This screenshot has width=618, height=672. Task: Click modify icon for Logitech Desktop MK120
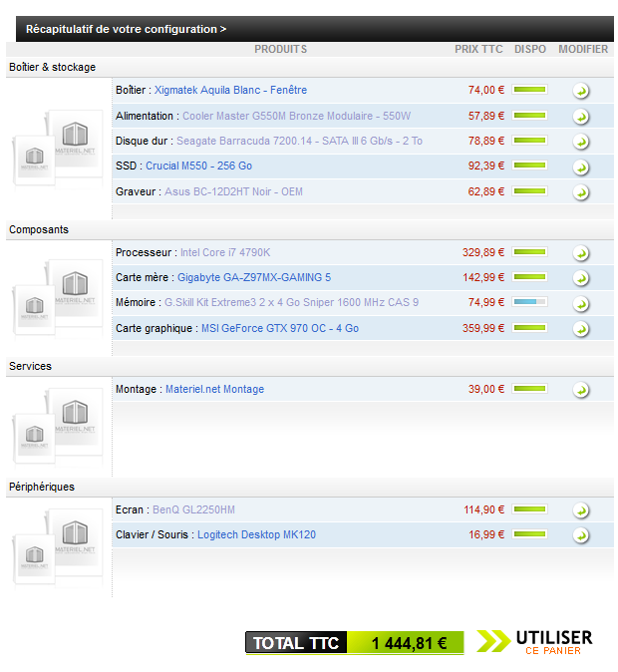pos(581,535)
